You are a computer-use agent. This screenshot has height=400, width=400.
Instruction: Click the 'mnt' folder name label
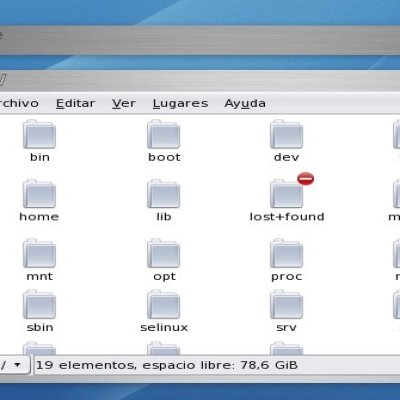[x=40, y=276]
